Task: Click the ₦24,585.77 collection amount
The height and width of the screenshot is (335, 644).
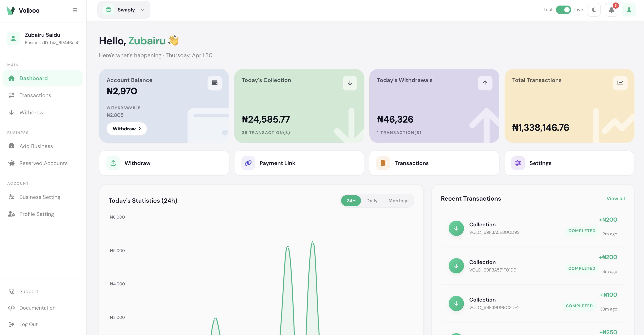Action: pyautogui.click(x=266, y=119)
